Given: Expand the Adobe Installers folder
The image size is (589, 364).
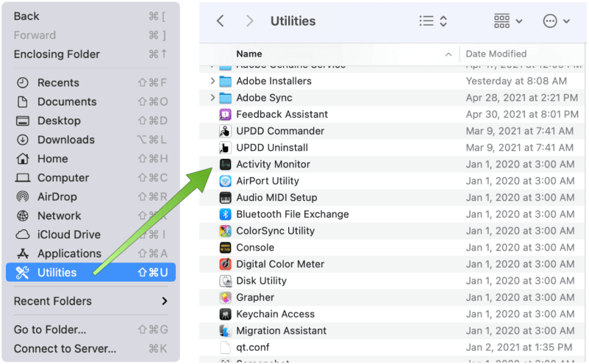Looking at the screenshot, I should (213, 82).
